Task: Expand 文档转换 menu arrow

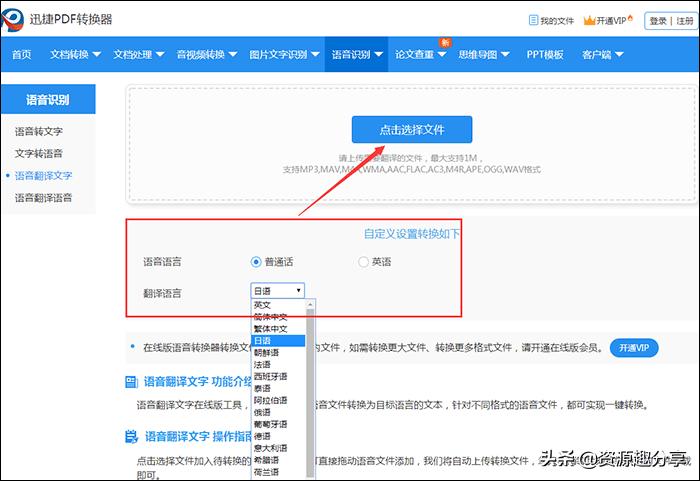Action: tap(96, 54)
